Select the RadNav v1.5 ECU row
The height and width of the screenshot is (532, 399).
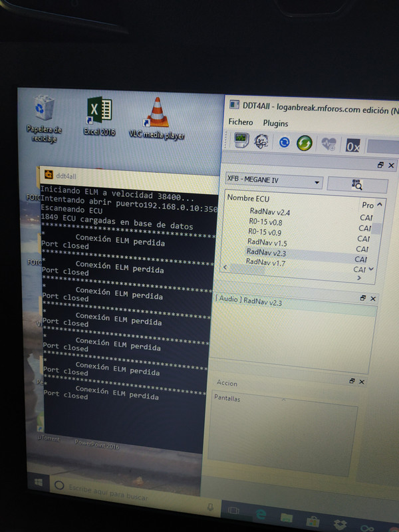pos(267,242)
